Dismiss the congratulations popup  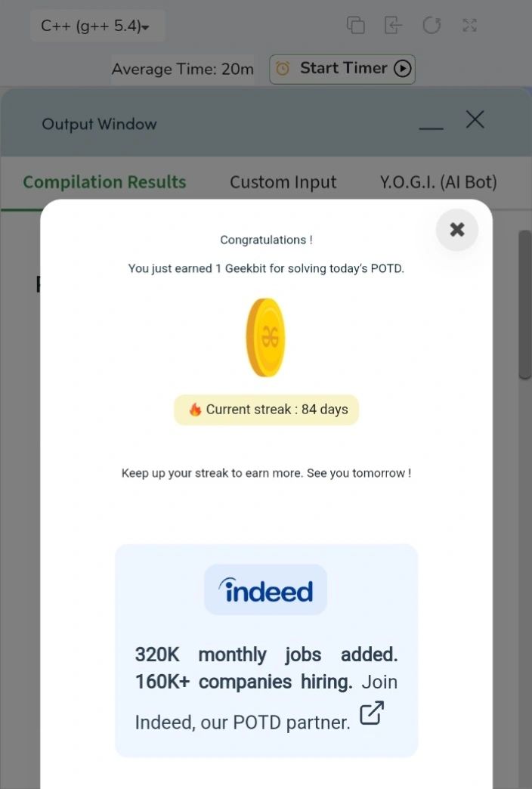click(x=457, y=230)
